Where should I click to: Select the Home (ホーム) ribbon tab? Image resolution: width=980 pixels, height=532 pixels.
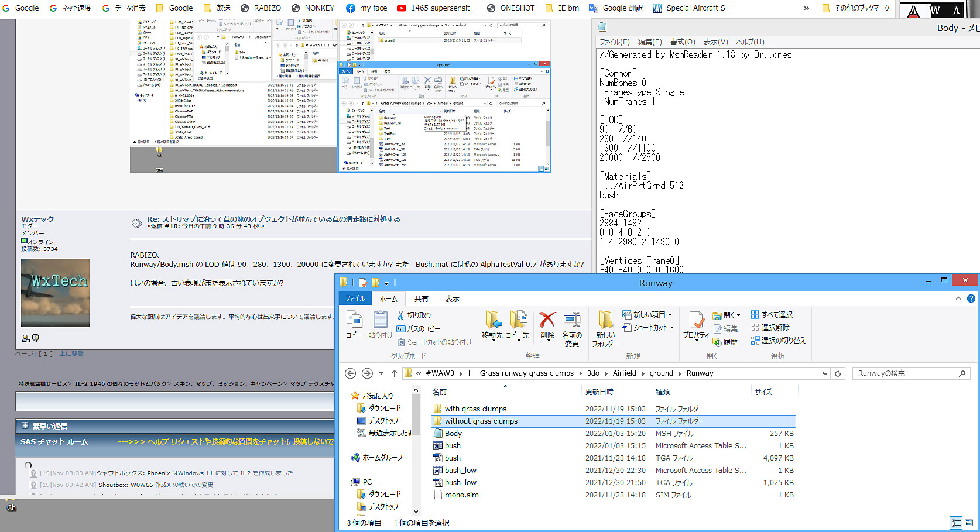coord(388,298)
